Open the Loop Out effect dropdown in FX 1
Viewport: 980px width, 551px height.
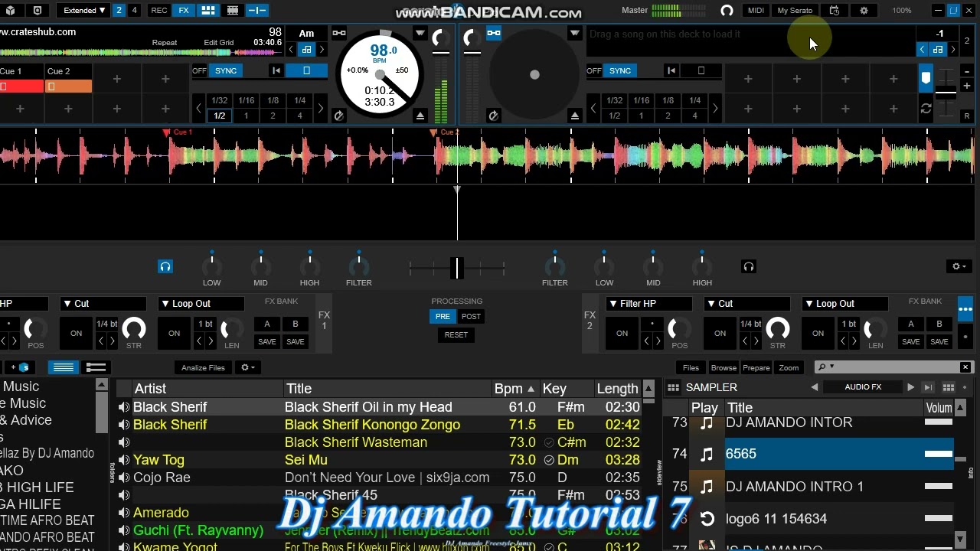tap(201, 304)
